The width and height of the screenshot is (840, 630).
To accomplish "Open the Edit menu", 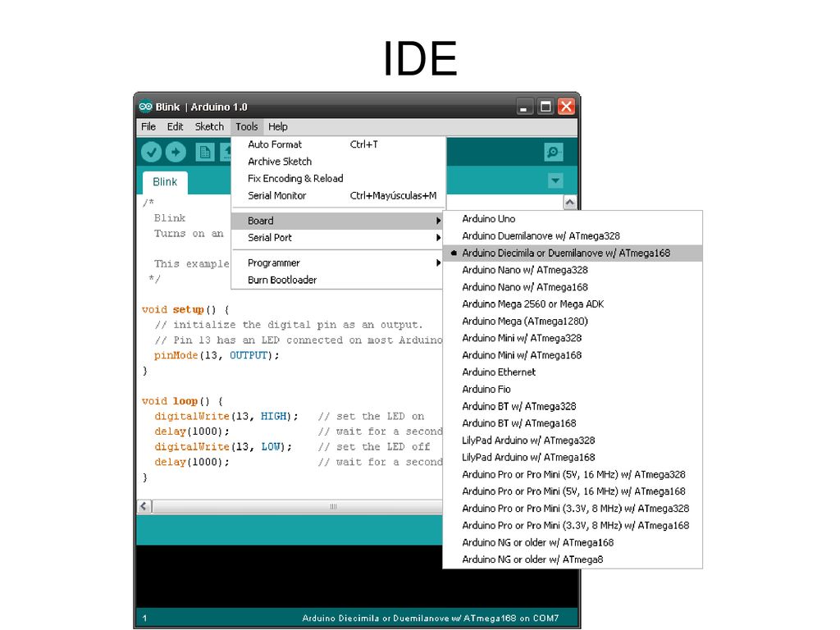I will [x=175, y=127].
